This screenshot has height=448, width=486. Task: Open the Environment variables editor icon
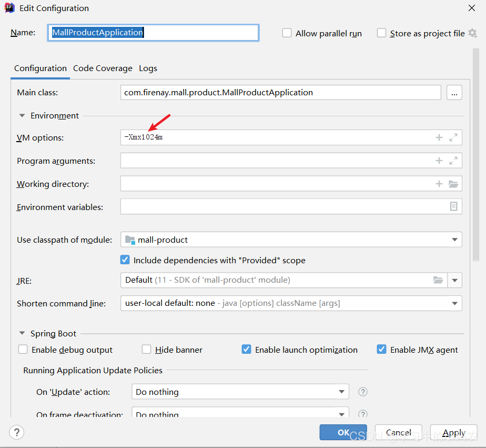coord(453,206)
